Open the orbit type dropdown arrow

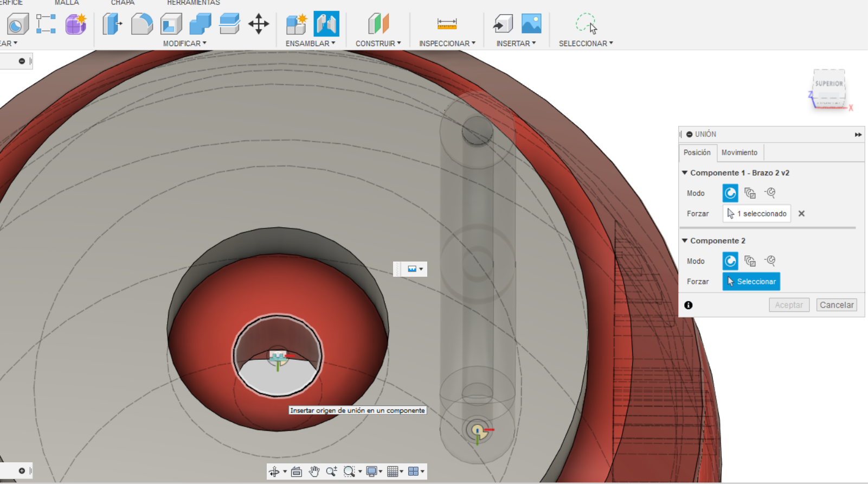[x=285, y=472]
